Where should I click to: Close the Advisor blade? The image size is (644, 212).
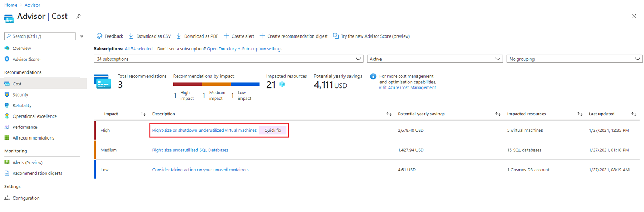pyautogui.click(x=634, y=17)
